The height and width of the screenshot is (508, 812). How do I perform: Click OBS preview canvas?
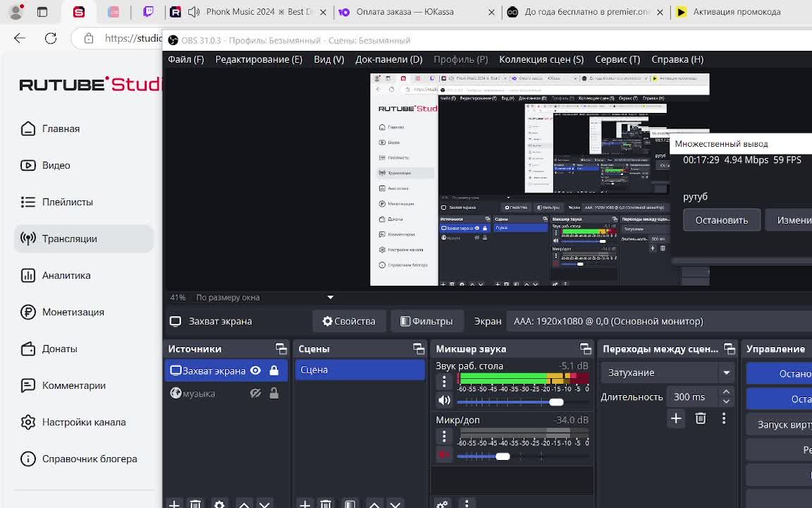coord(540,179)
